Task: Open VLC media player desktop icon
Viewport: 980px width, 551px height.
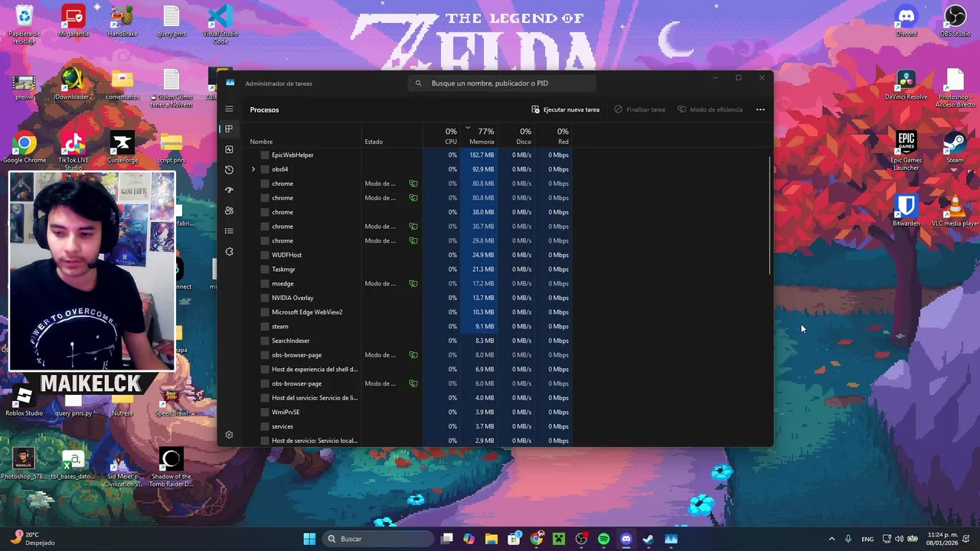Action: coord(955,210)
